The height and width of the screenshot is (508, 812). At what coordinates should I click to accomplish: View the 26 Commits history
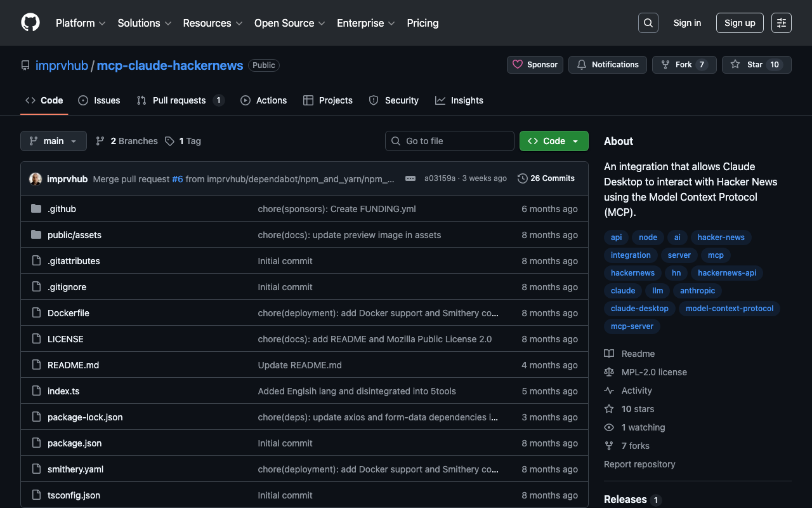coord(546,178)
